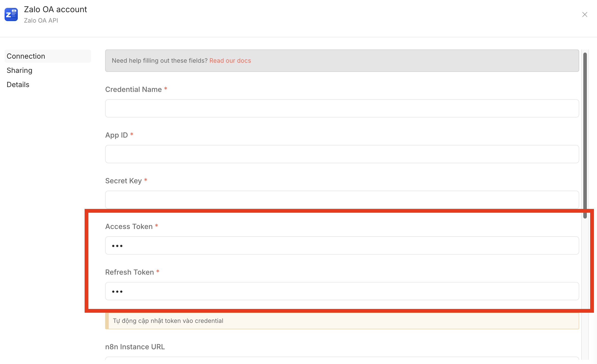This screenshot has width=597, height=364.
Task: Focus the App ID input field
Action: (342, 154)
